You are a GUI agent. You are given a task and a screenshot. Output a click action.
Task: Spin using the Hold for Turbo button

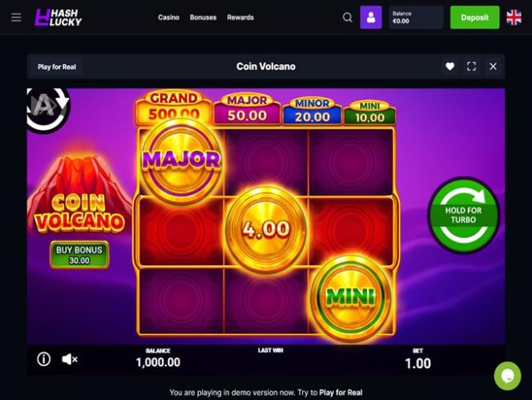pos(463,215)
